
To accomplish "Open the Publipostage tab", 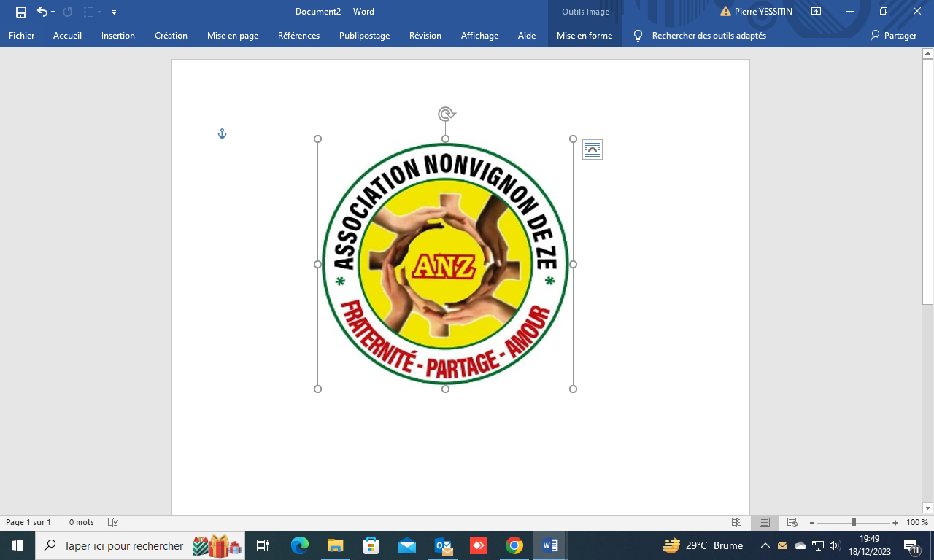I will tap(365, 36).
